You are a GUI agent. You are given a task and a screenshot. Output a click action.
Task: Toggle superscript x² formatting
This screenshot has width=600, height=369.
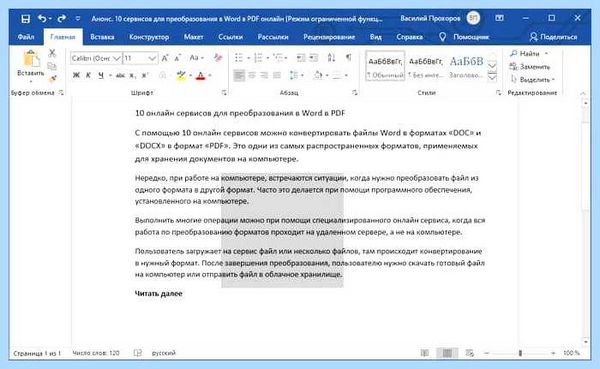pyautogui.click(x=145, y=75)
